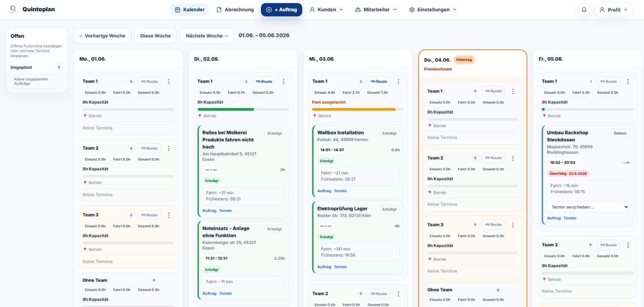Switch to the Kalender view
Screen dimensions: 644x307
click(x=190, y=10)
